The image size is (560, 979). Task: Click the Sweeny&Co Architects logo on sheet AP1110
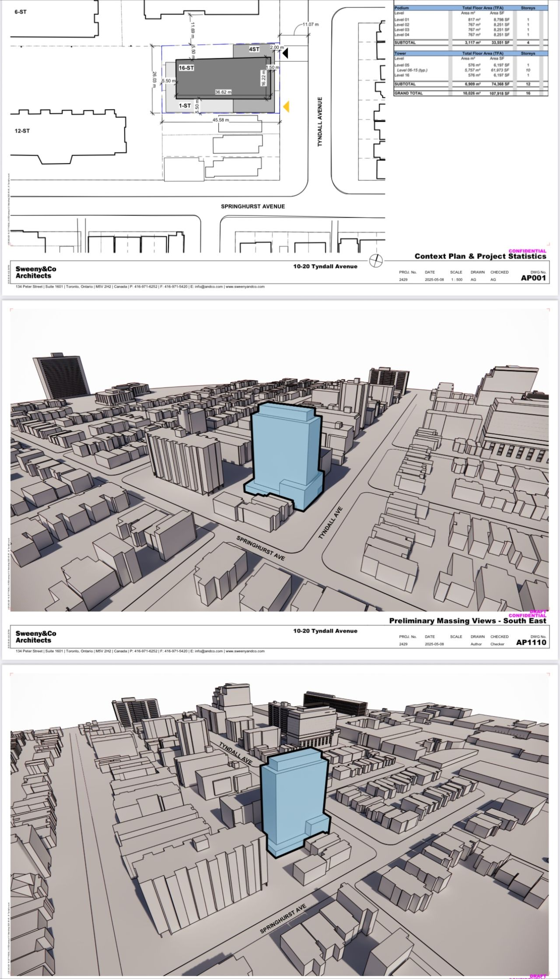tap(36, 637)
